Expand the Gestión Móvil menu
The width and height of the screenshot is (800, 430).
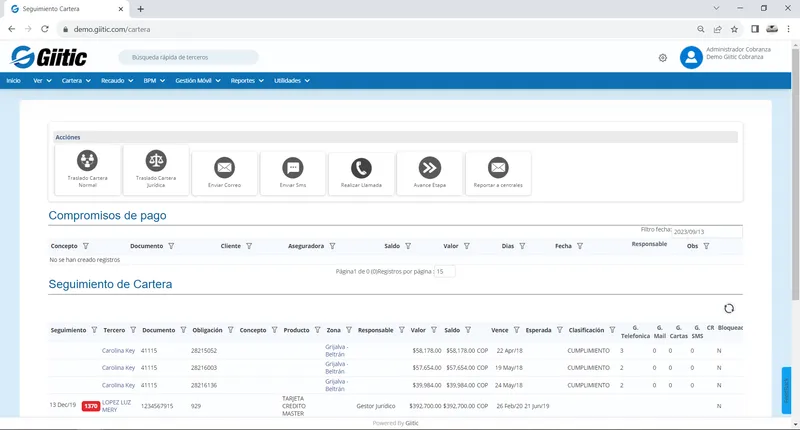198,81
